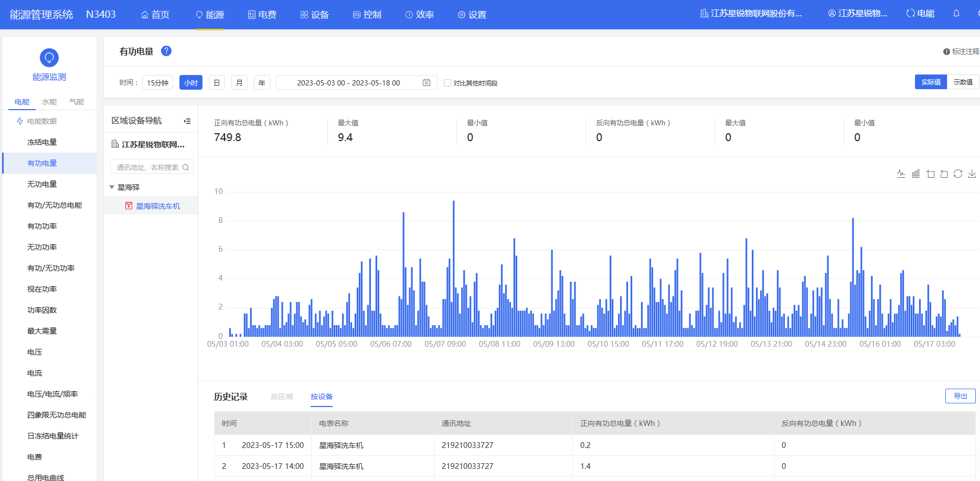Click building icon beside company name in header
The image size is (980, 481).
[705, 14]
